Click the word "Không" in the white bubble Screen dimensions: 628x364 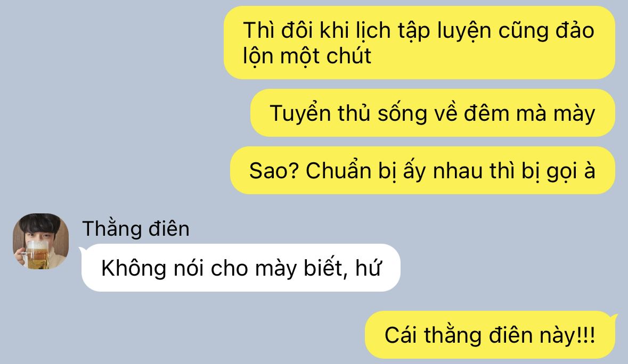133,268
